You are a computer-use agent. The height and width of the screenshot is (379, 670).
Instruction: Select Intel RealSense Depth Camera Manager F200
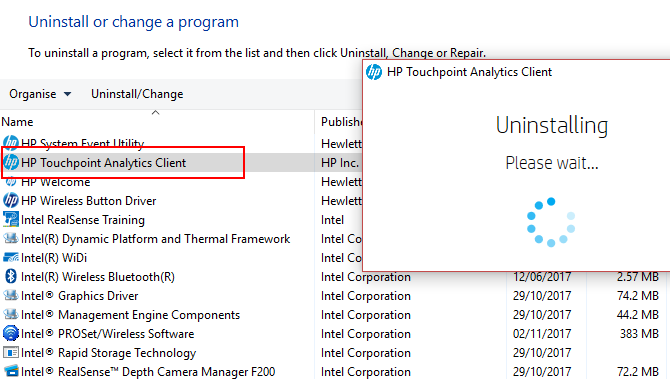(148, 372)
